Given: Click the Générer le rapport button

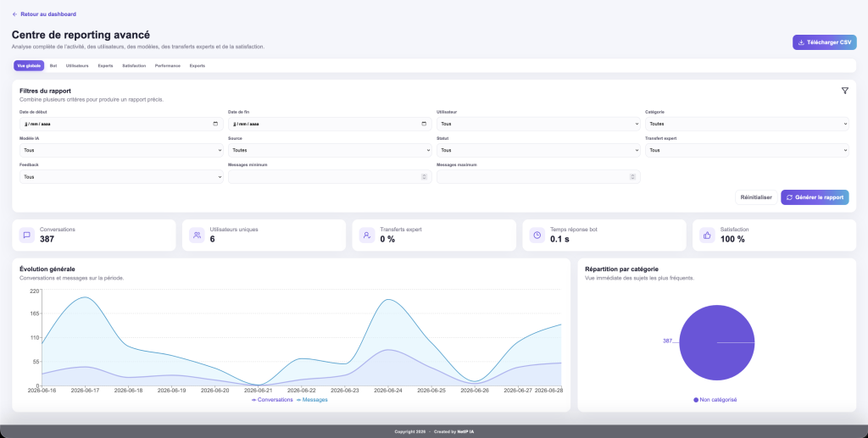Looking at the screenshot, I should (x=815, y=197).
